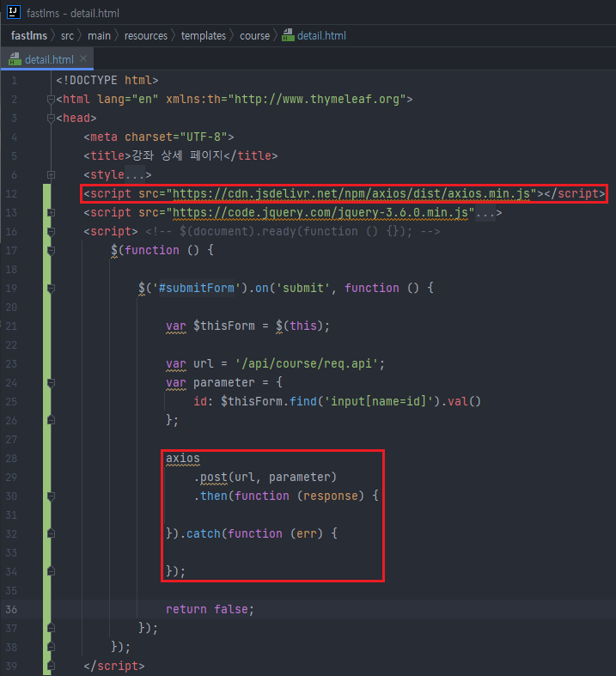Click the folded ellipsis after jquery script src
The height and width of the screenshot is (676, 616).
tap(485, 212)
